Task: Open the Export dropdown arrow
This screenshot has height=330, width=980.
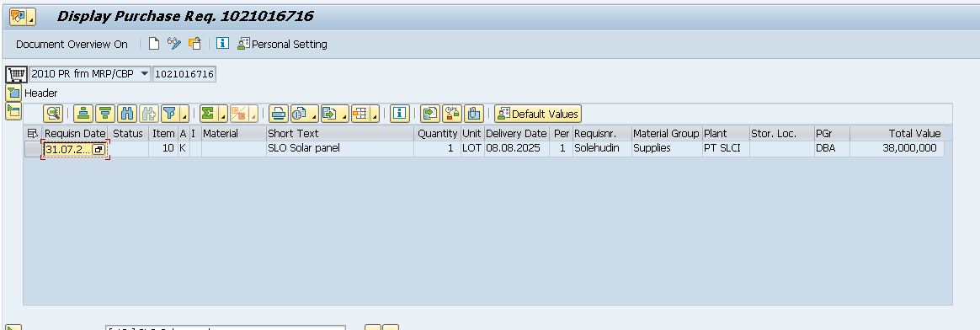Action: tap(344, 114)
